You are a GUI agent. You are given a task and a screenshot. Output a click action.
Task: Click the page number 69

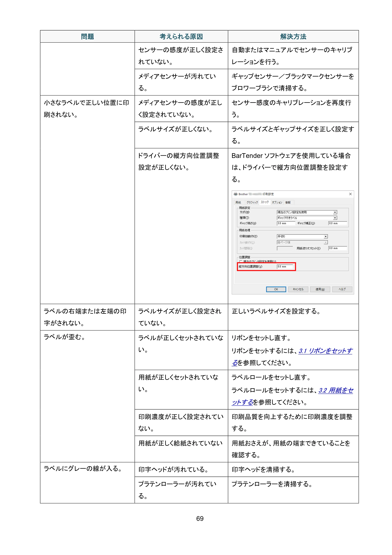coord(200,519)
